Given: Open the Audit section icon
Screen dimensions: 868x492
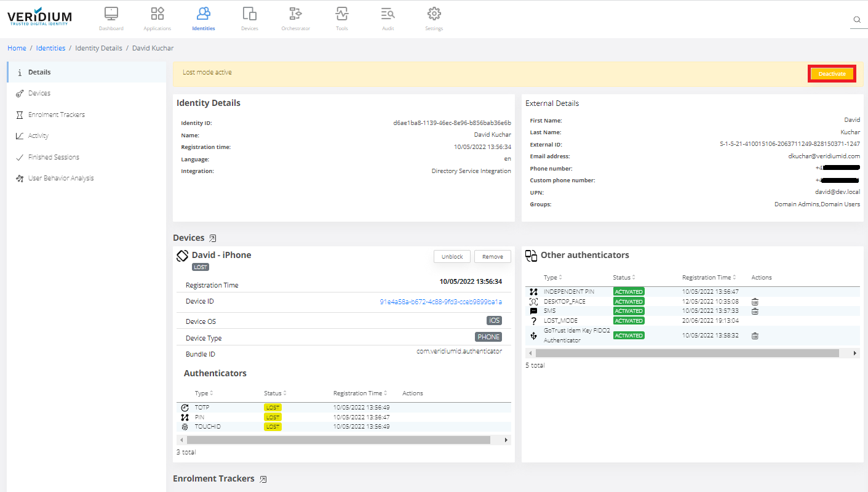Looking at the screenshot, I should point(388,14).
